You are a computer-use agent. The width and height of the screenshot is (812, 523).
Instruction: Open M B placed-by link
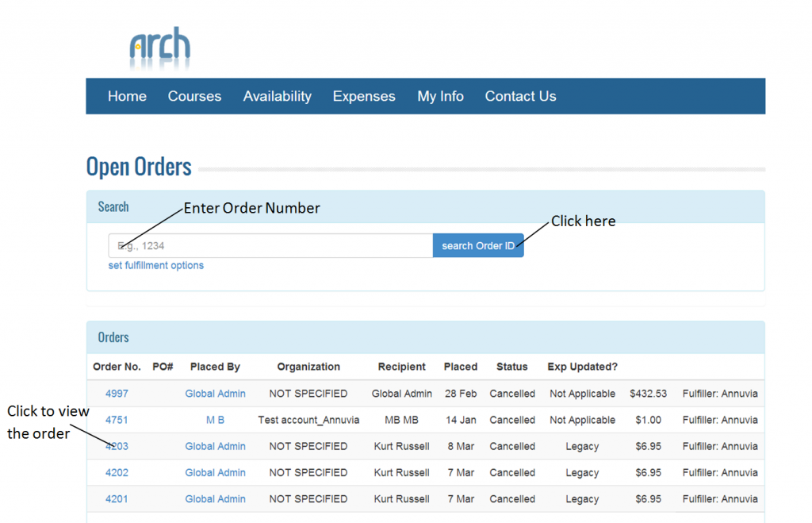tap(216, 420)
